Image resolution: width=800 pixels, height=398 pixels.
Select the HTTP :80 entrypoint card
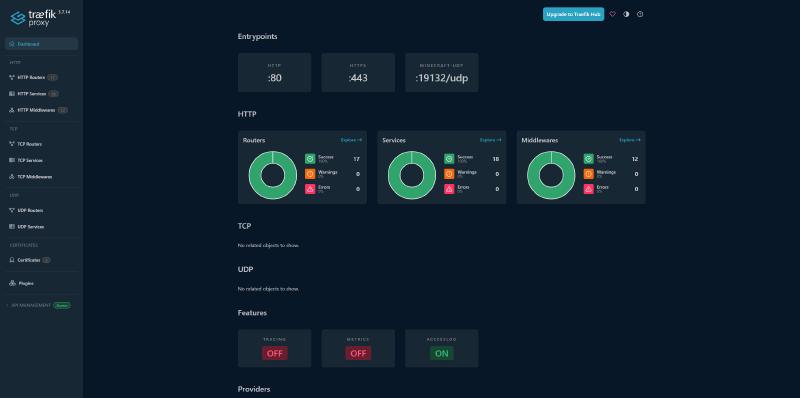pos(274,72)
